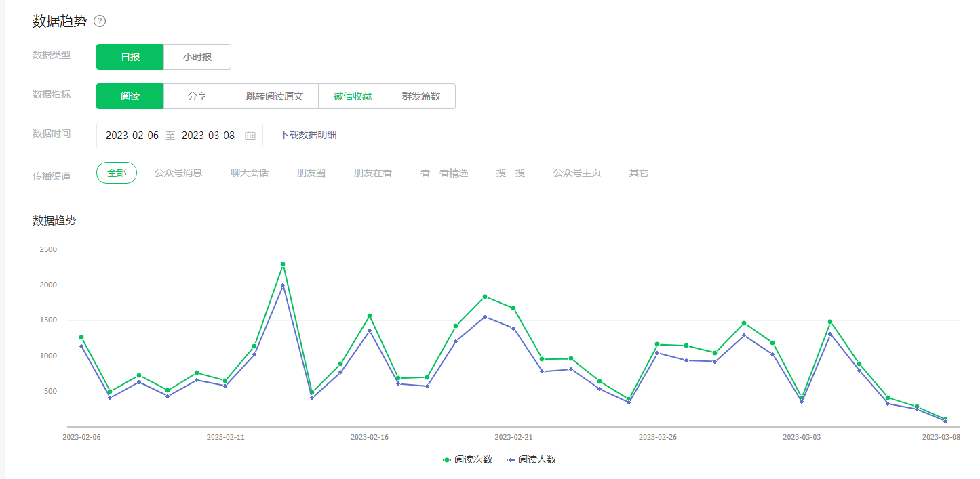Viewport: 980px width, 479px height.
Task: Select the 日报 data type
Action: point(130,57)
